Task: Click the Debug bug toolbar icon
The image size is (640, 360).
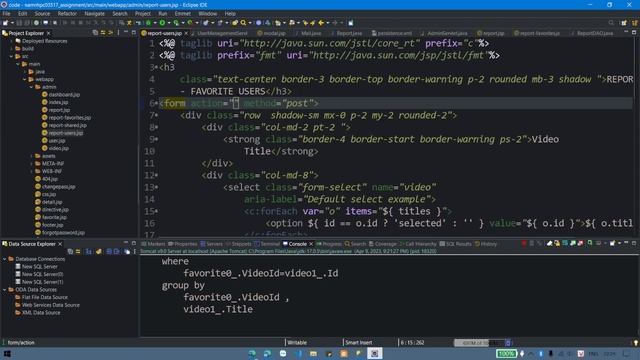Action: pyautogui.click(x=149, y=23)
